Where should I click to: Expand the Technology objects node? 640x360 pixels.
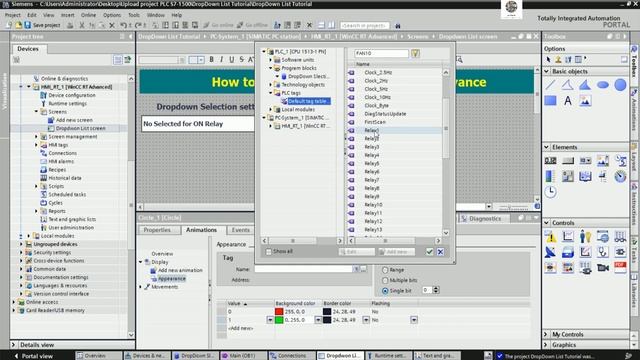pyautogui.click(x=270, y=85)
